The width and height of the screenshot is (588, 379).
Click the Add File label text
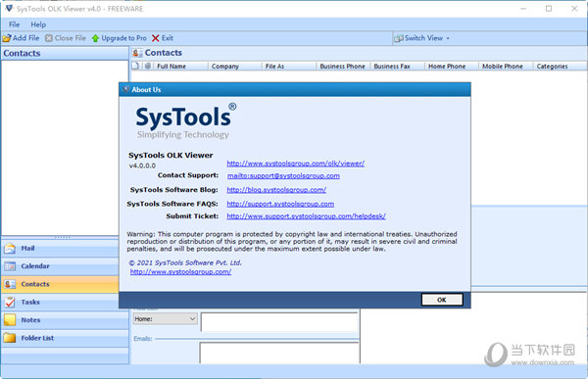click(x=25, y=38)
